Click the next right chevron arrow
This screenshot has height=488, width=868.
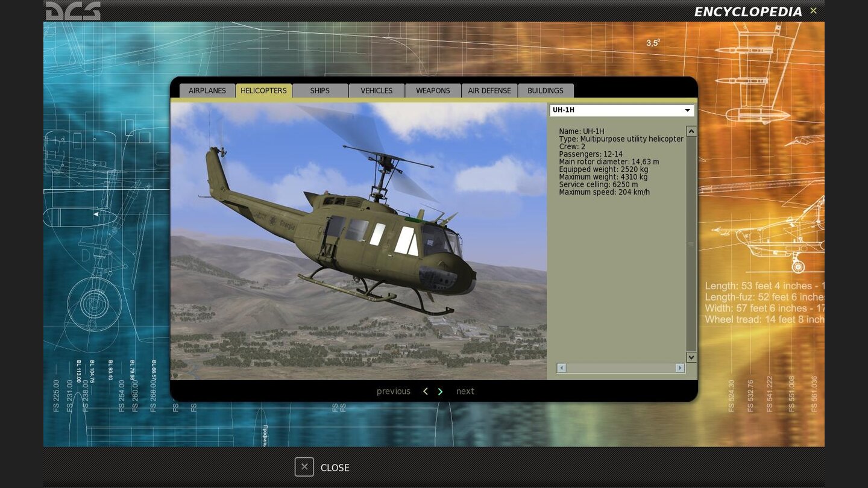point(440,391)
